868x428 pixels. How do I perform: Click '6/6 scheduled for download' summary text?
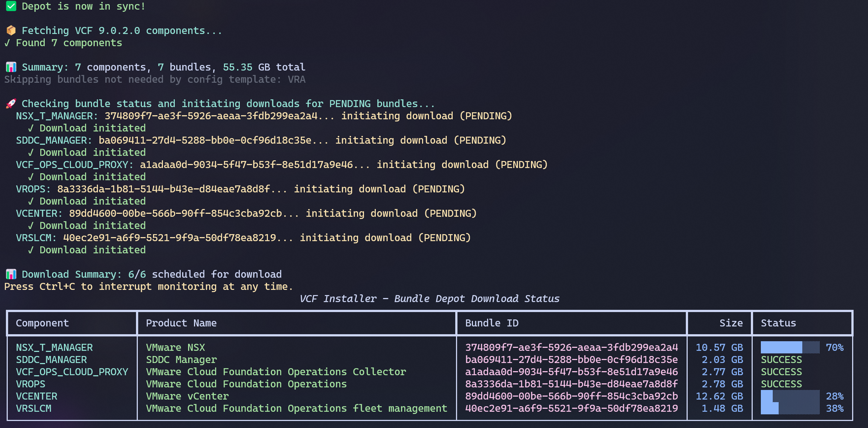click(205, 274)
